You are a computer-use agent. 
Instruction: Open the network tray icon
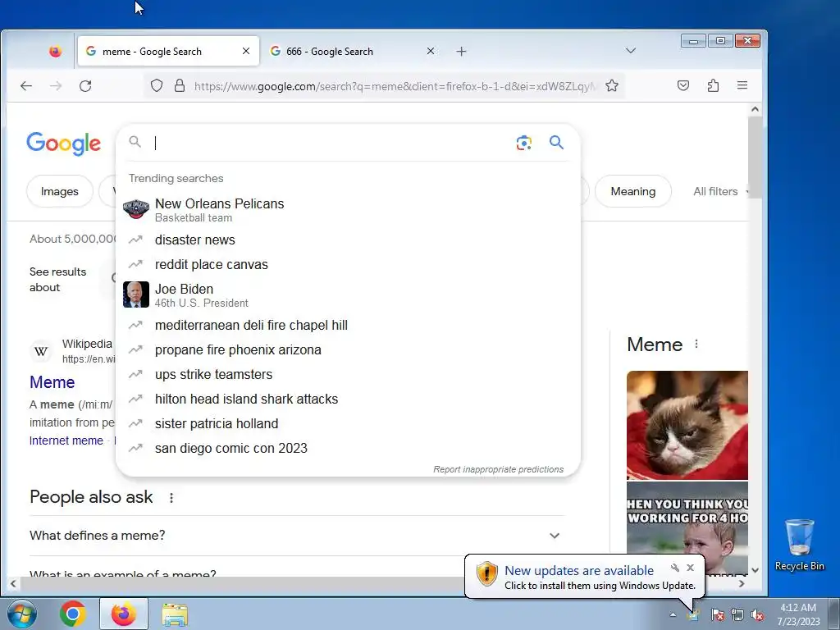tap(737, 615)
